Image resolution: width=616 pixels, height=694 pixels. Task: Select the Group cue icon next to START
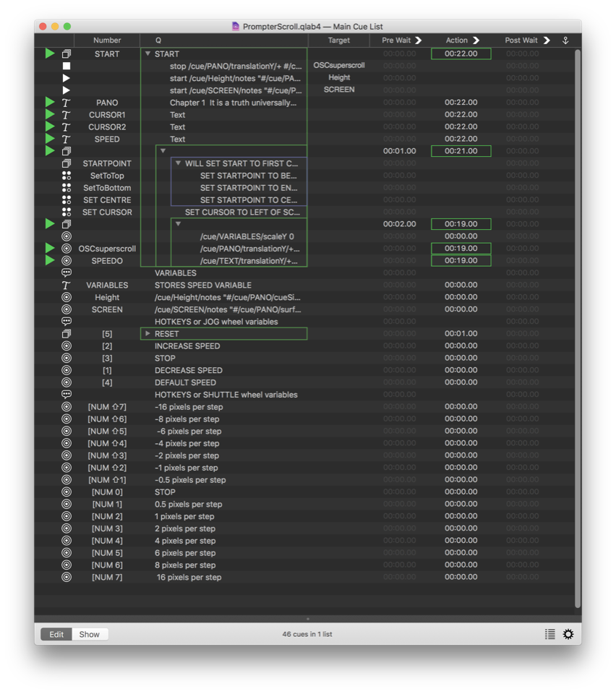[66, 53]
